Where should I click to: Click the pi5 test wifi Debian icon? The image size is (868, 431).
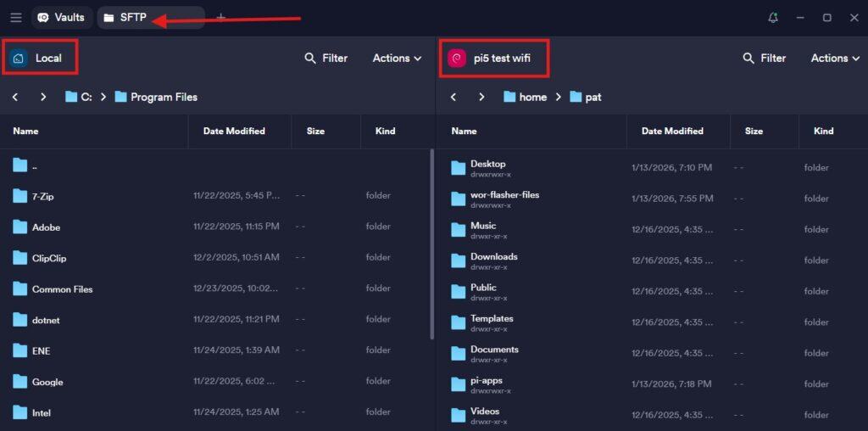tap(457, 58)
